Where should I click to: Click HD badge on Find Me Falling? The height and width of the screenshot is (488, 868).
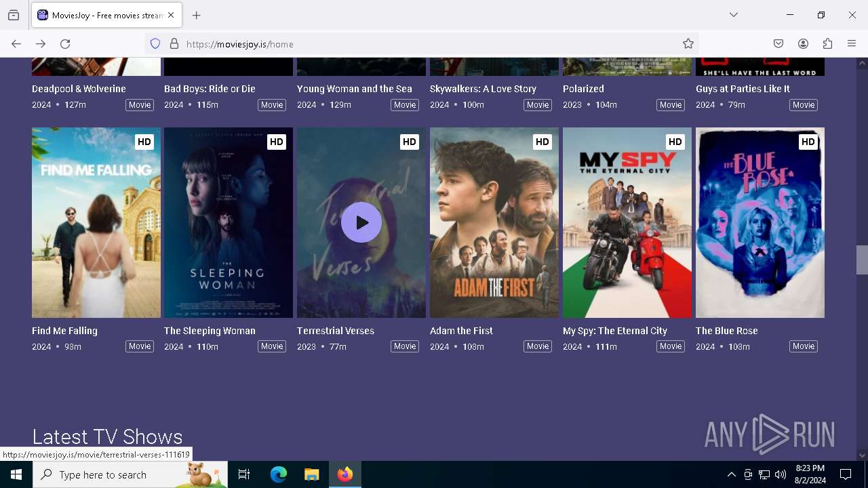coord(144,142)
